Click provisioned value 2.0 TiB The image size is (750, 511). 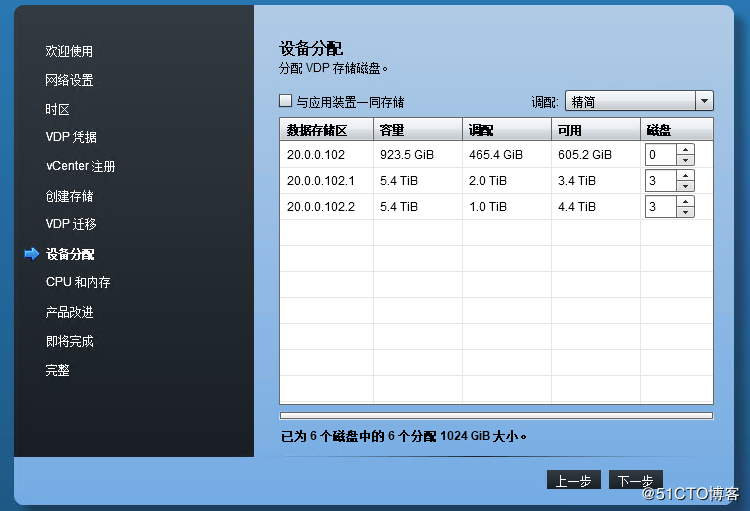click(x=487, y=180)
